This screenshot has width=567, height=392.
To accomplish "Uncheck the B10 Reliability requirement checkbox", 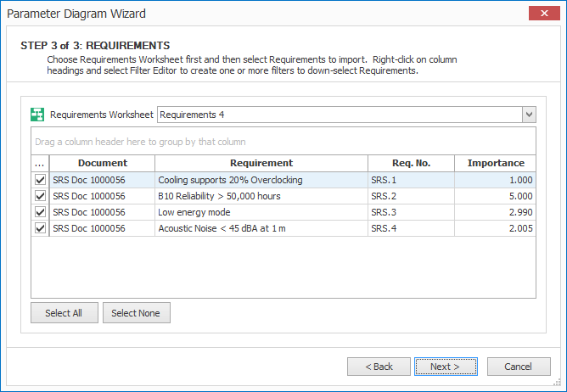I will tap(40, 196).
